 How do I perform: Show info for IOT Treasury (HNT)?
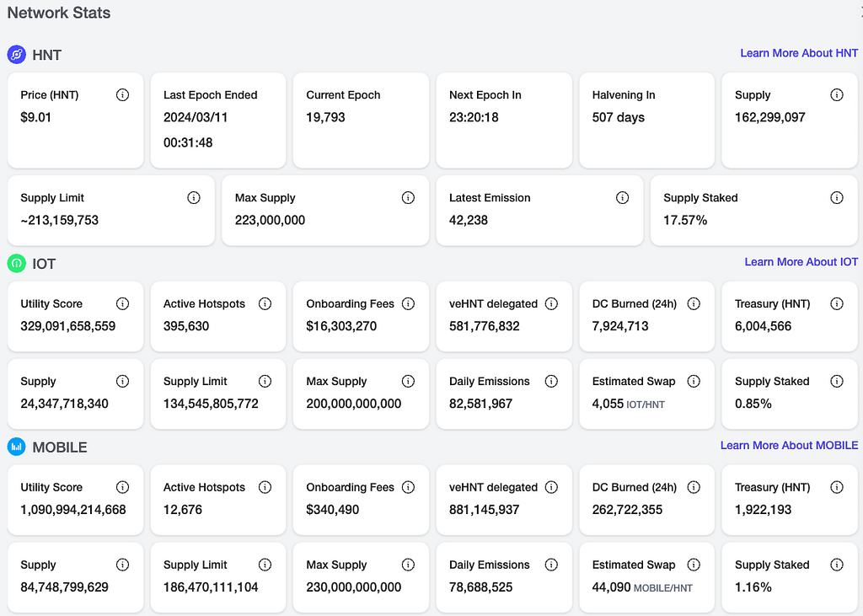point(836,303)
